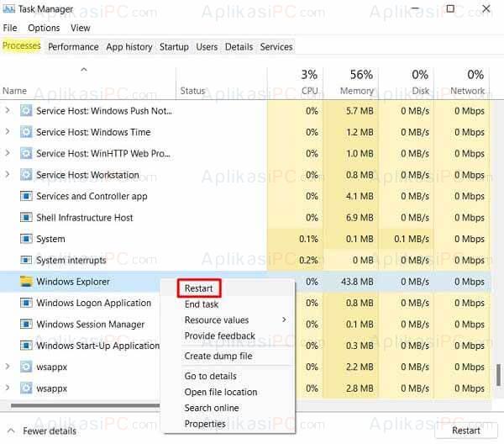The height and width of the screenshot is (444, 504).
Task: Click the System process icon
Action: [26, 239]
